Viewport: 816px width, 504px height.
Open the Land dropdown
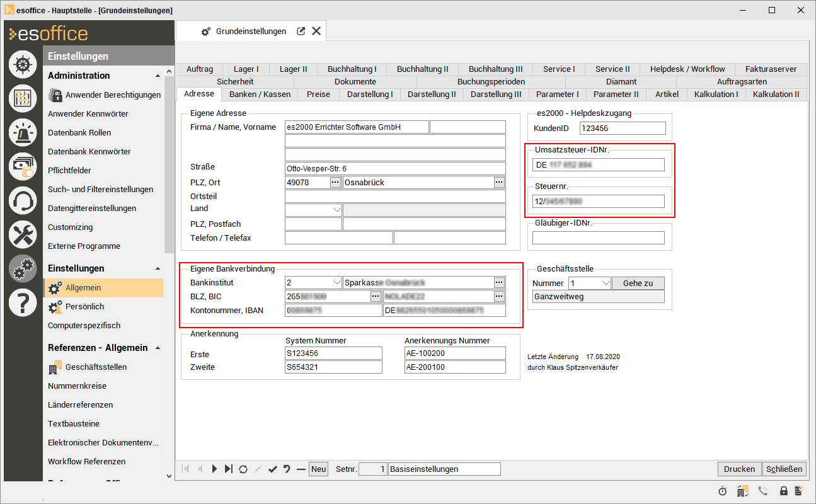coord(336,209)
